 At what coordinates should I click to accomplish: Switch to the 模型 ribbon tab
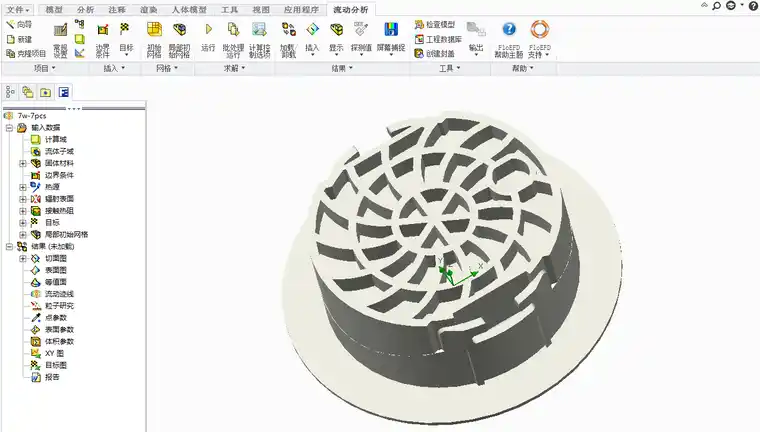tap(53, 9)
